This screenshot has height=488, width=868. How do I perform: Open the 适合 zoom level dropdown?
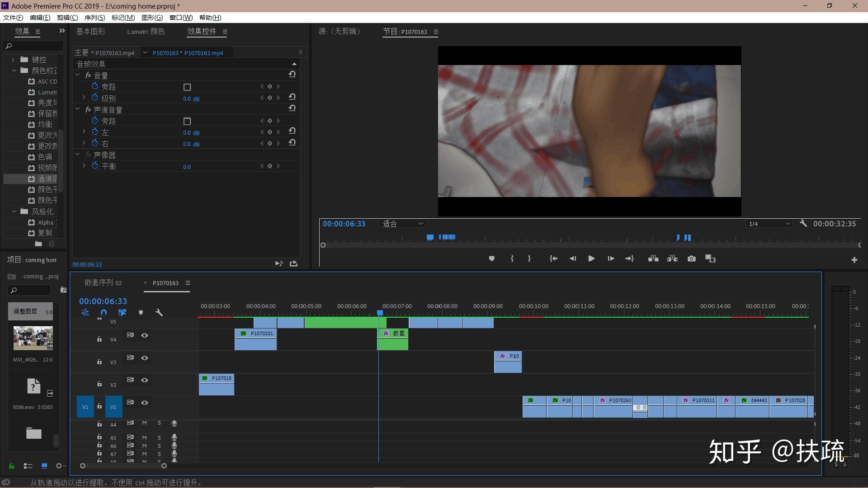coord(402,224)
